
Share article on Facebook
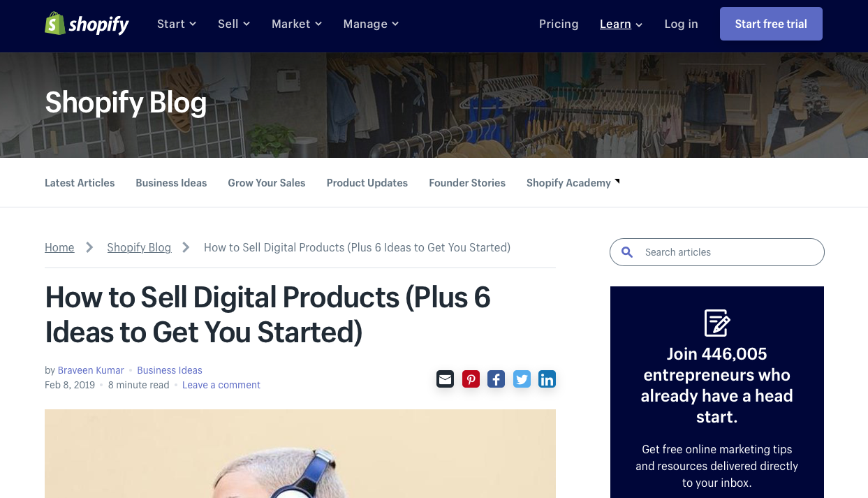pos(496,379)
